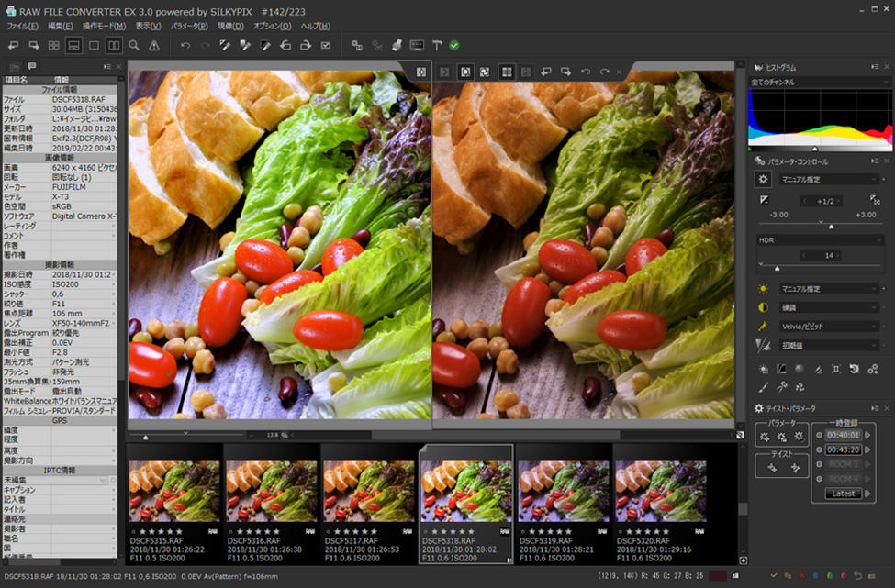Open the sharpness/noise reduction icon

pos(763,345)
